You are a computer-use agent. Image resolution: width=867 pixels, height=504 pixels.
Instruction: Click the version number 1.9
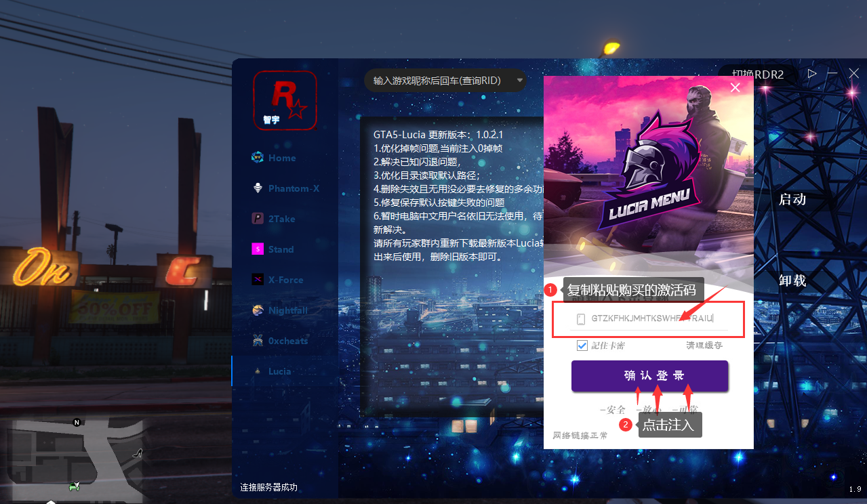click(855, 489)
